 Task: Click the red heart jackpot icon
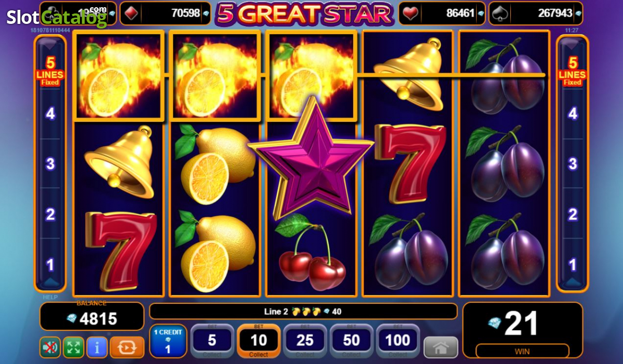point(411,13)
